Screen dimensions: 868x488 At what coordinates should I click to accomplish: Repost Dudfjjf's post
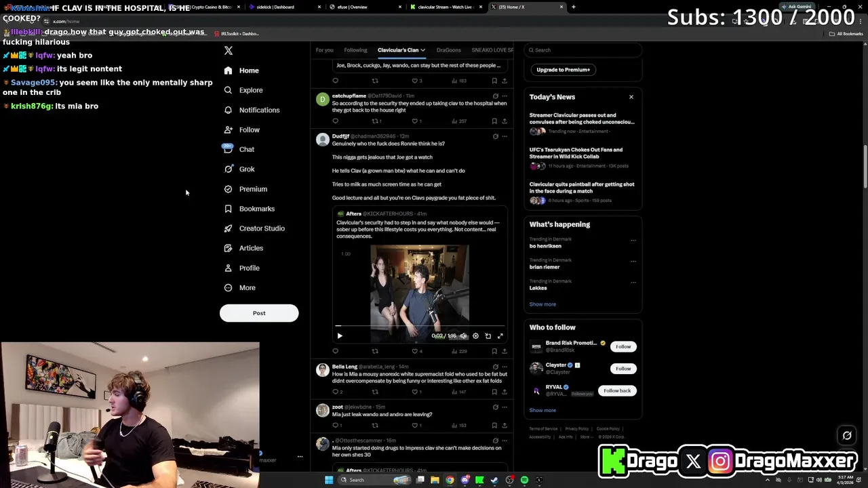(375, 351)
